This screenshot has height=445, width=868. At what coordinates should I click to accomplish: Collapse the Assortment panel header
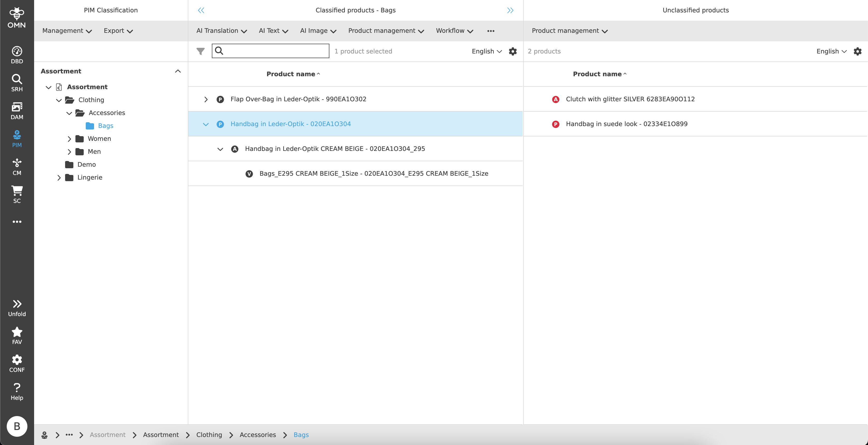tap(178, 71)
